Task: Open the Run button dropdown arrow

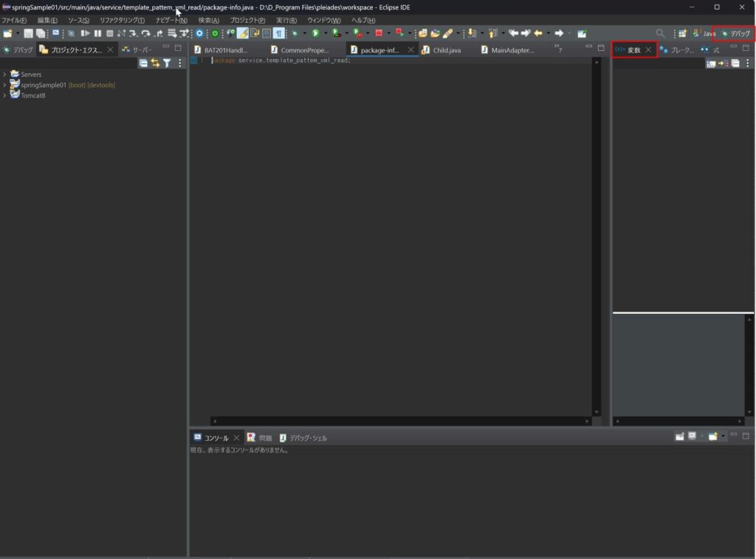Action: [x=325, y=33]
